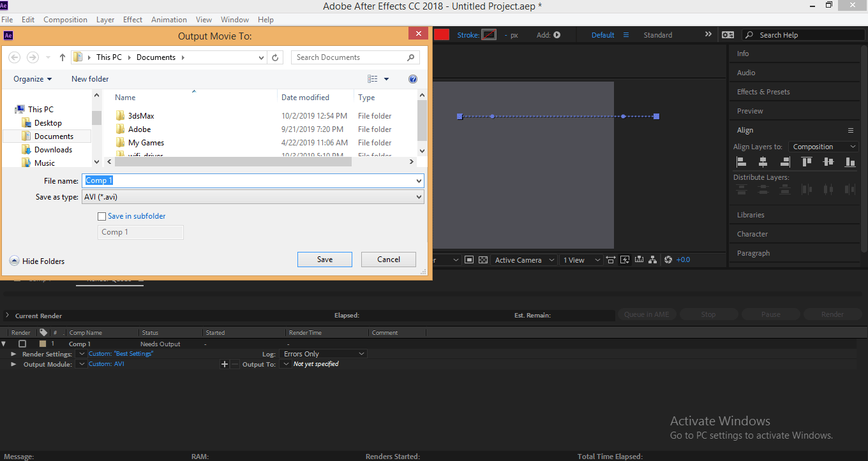Go back in the save dialog
Screen dimensions: 868x461
[x=14, y=57]
